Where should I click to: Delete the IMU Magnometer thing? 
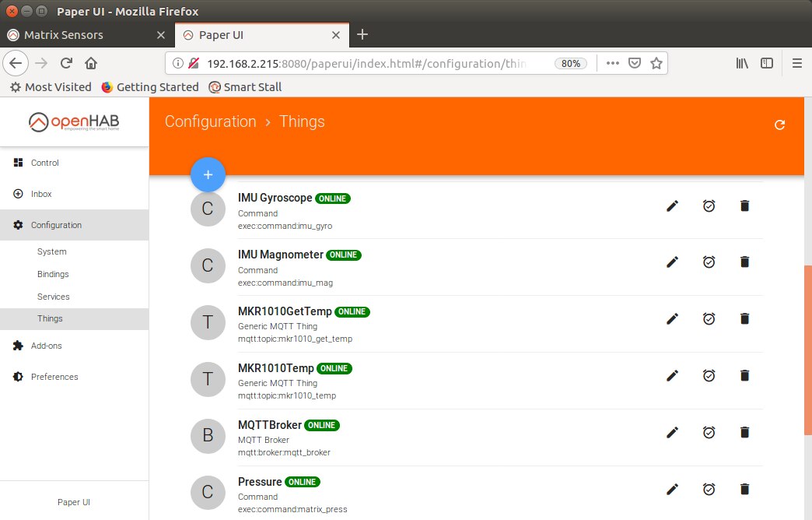(744, 262)
